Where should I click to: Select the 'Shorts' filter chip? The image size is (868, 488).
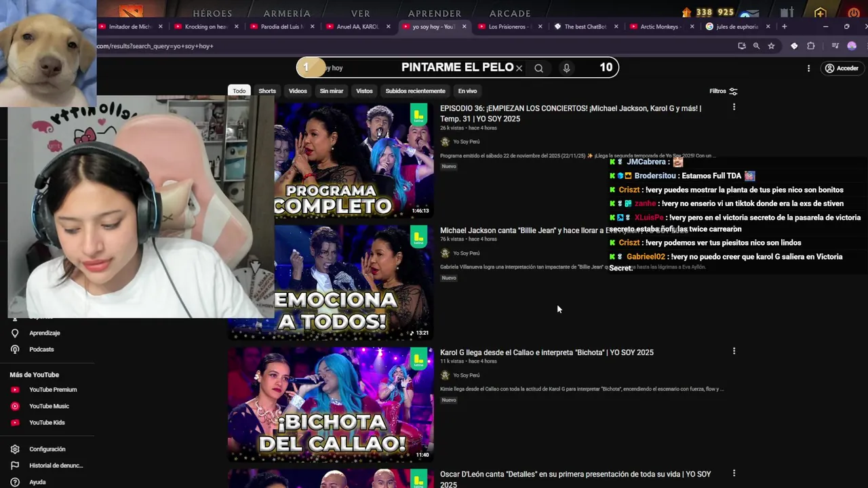(x=267, y=91)
